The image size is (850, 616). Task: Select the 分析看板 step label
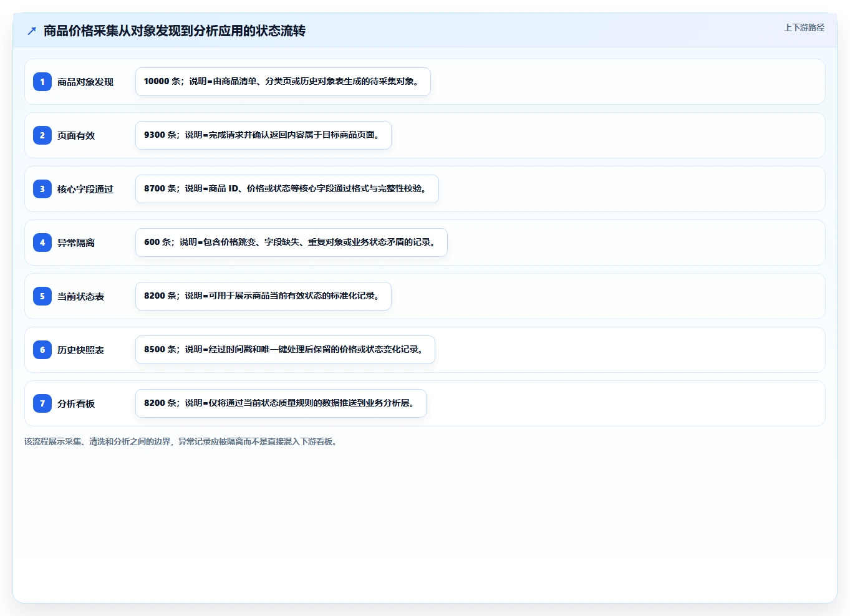click(x=76, y=404)
